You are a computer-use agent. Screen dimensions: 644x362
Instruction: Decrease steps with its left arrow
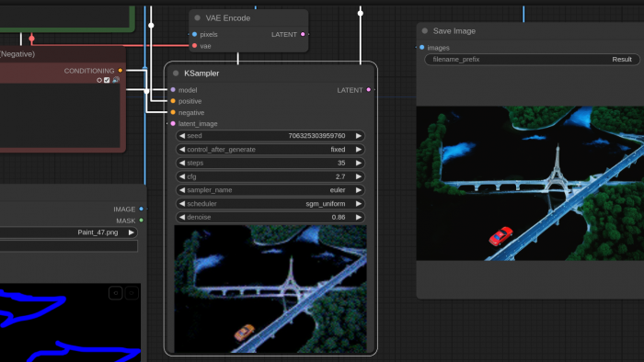coord(182,163)
